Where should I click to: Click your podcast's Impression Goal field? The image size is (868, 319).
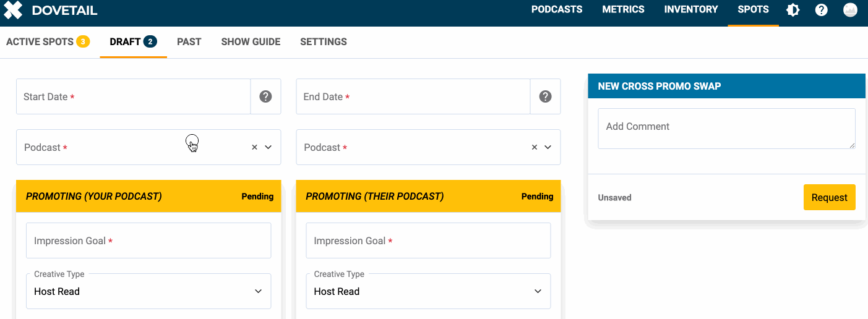(x=148, y=240)
